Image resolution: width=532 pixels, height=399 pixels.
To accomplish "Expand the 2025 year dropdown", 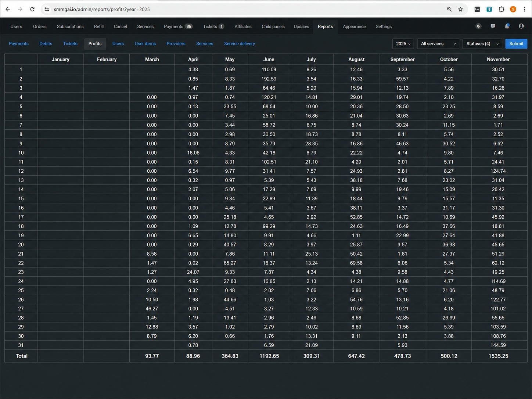I will coord(403,44).
